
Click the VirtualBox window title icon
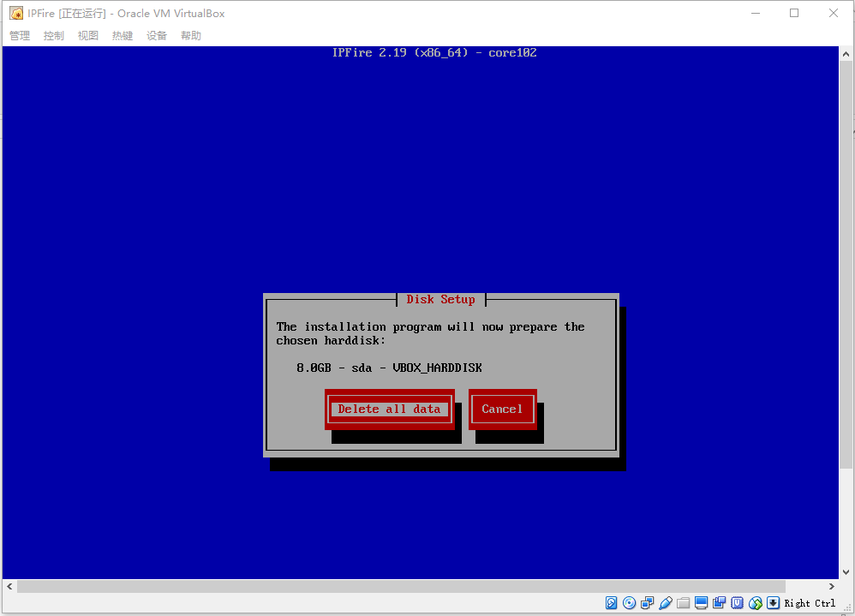tap(16, 13)
